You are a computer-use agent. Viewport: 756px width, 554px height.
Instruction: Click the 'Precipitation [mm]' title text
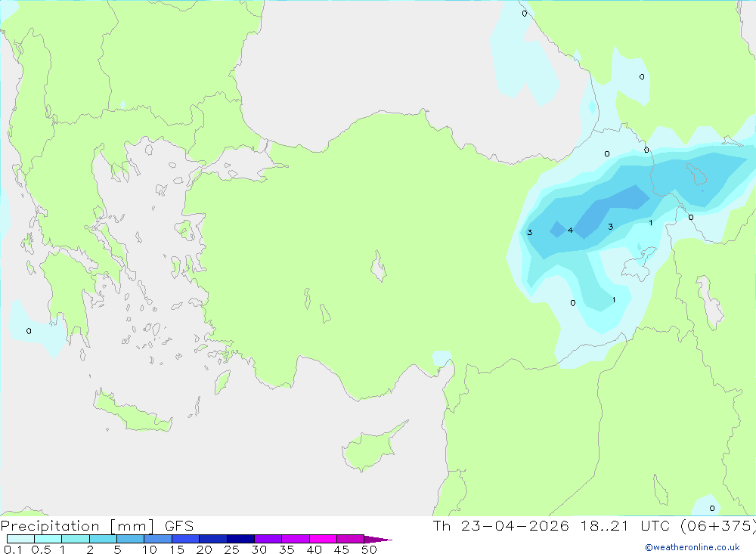77,525
